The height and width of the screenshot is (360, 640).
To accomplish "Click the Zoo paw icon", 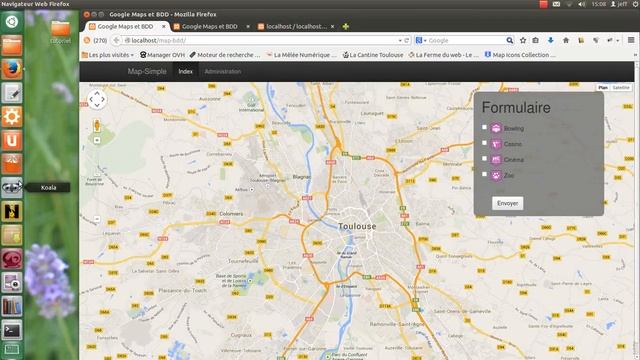I will tap(496, 176).
